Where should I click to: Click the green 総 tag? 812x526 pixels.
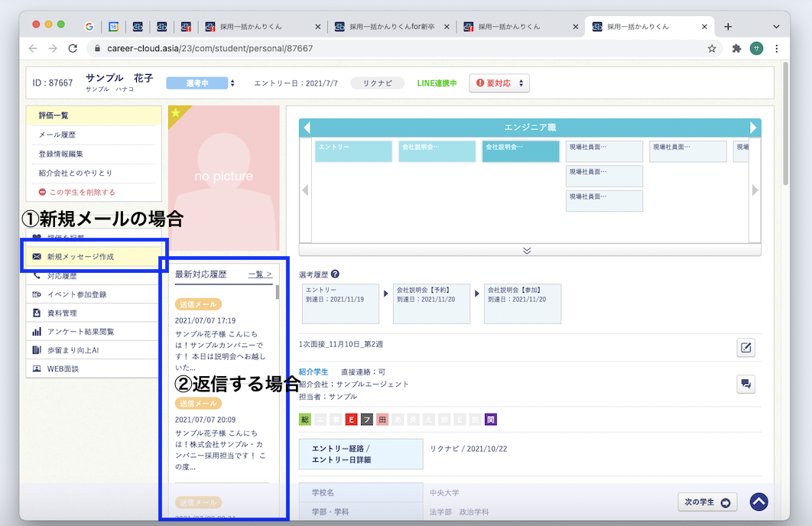[305, 420]
